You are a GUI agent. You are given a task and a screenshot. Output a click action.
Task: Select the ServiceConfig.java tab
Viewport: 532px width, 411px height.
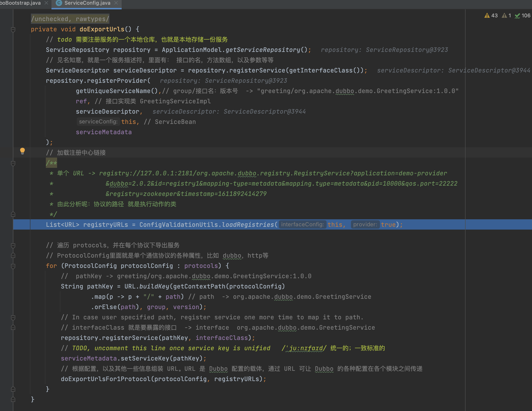coord(87,3)
